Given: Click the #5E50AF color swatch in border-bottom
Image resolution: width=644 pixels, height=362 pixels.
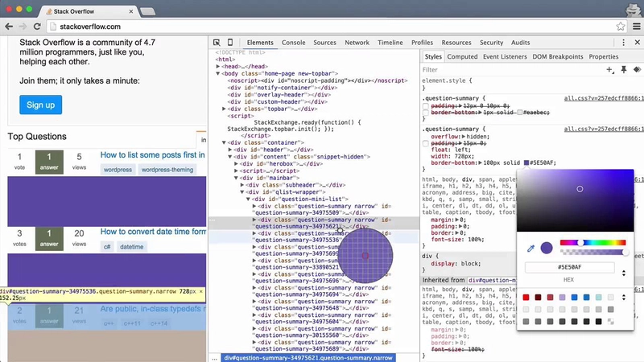Looking at the screenshot, I should (526, 163).
